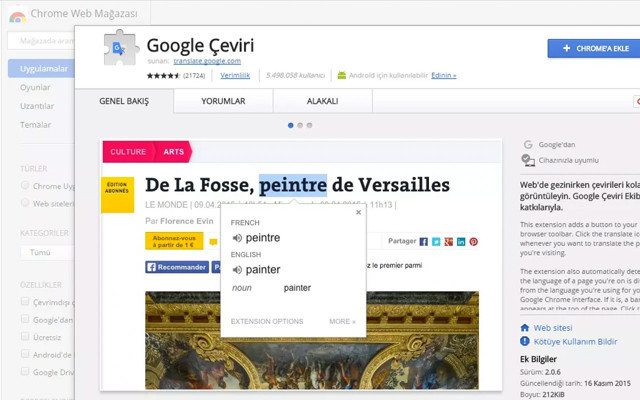Enable the Ücretsiz checkbox filter
The height and width of the screenshot is (400, 640).
(x=25, y=337)
